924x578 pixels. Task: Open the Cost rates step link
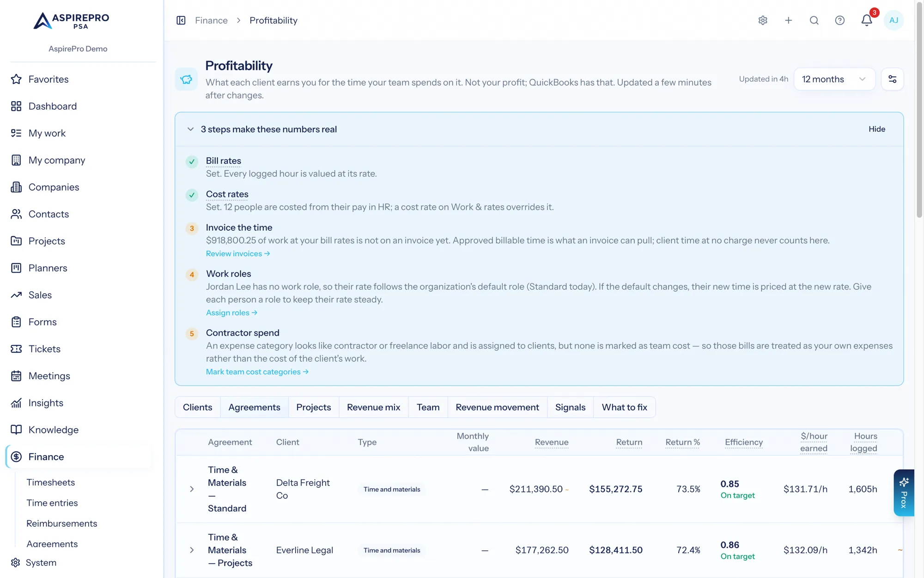pyautogui.click(x=227, y=194)
